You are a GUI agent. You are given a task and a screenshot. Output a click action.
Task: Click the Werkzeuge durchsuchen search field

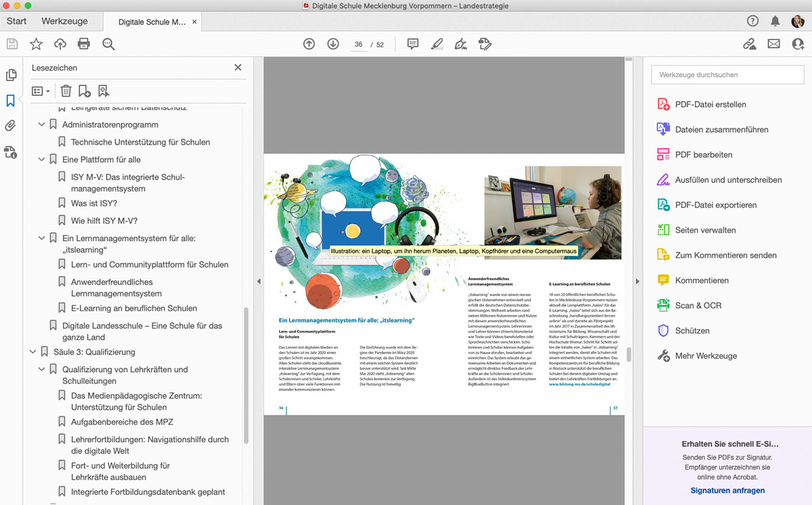click(x=728, y=75)
